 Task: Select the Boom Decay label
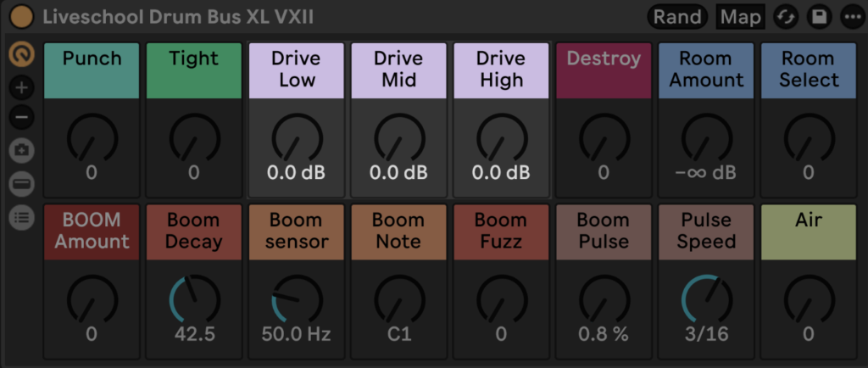194,232
